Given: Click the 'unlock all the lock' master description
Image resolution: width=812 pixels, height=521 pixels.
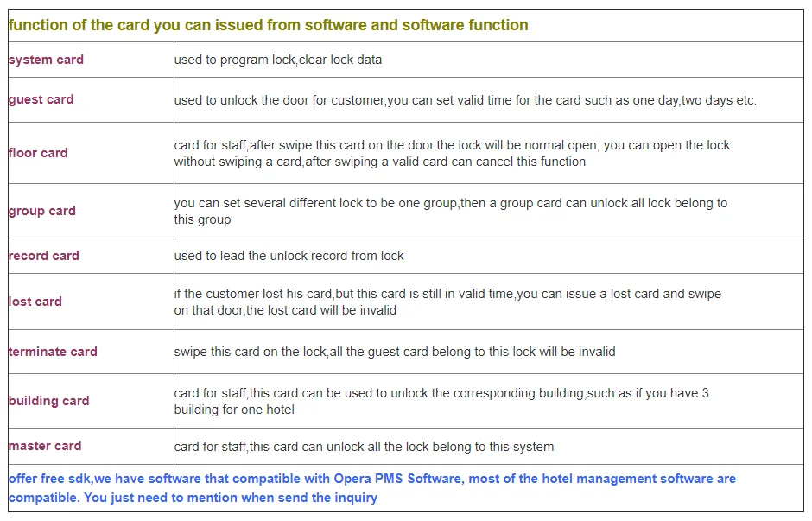Looking at the screenshot, I should (364, 447).
